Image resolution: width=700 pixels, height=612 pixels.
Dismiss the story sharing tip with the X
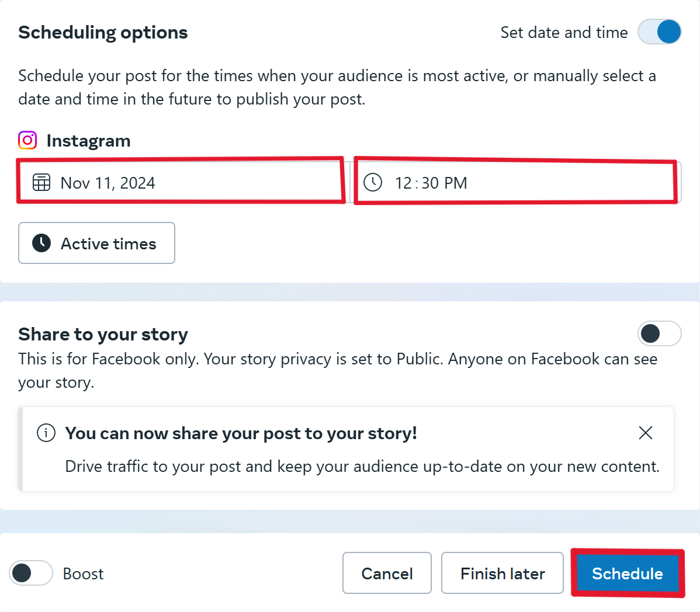645,433
